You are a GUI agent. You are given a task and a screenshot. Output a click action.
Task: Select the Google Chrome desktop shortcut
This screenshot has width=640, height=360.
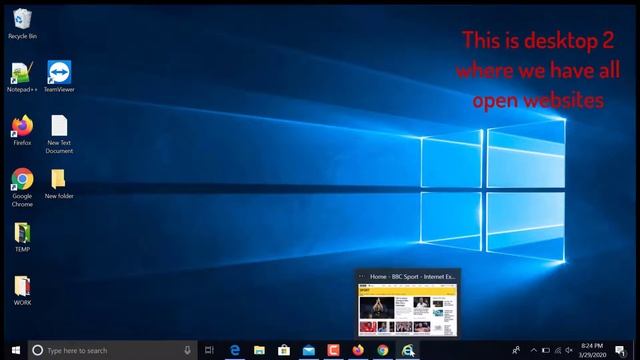tap(22, 187)
